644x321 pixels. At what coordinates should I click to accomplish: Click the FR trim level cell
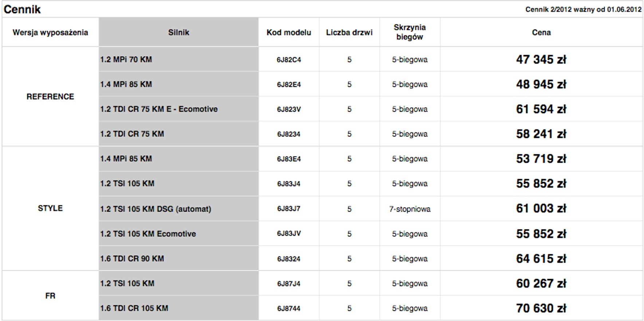[50, 296]
